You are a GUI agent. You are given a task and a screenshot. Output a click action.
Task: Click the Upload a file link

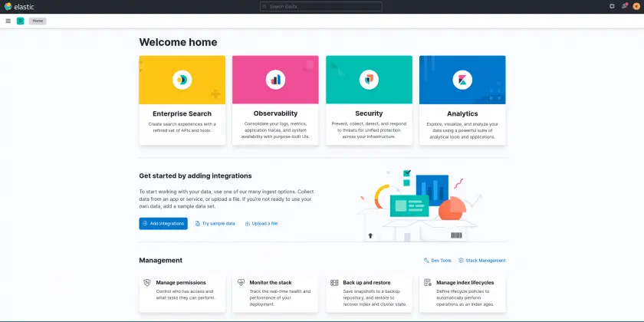(261, 223)
